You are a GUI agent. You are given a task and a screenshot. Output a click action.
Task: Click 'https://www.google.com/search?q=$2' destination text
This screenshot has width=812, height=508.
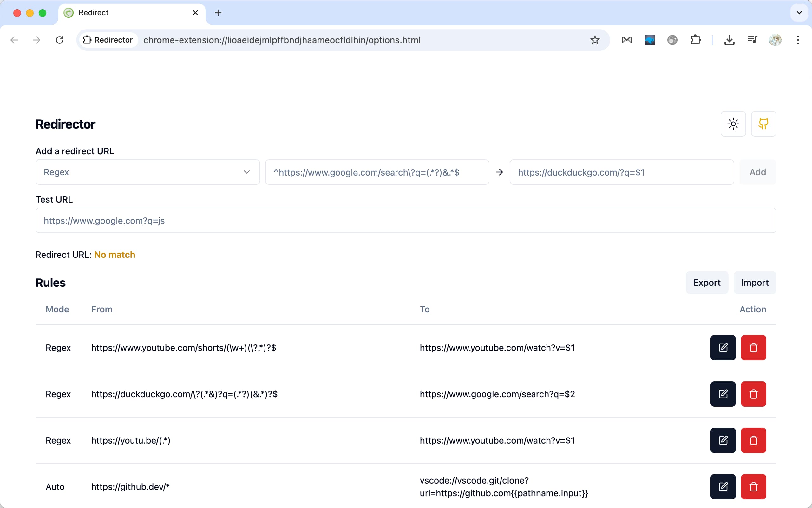pos(497,394)
